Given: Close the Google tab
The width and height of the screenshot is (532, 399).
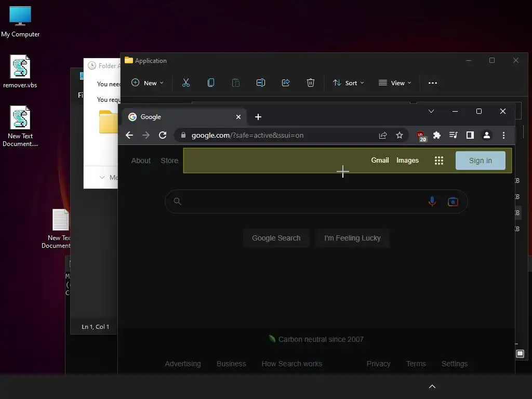Looking at the screenshot, I should click(x=238, y=117).
